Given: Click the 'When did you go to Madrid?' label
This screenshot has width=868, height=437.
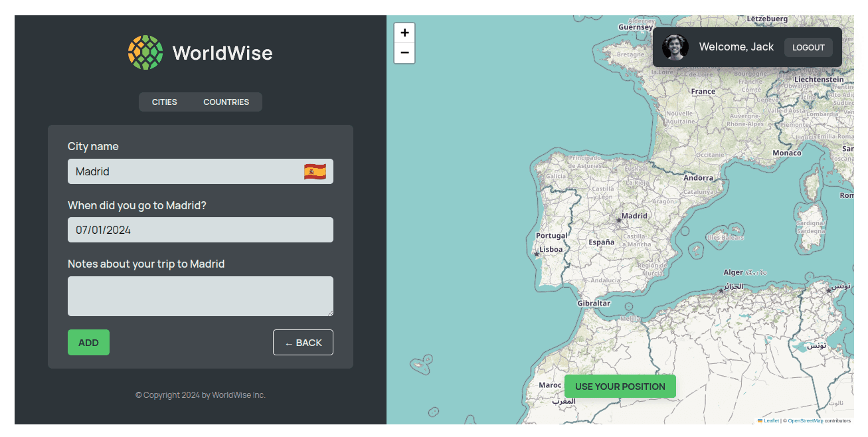Looking at the screenshot, I should point(137,206).
